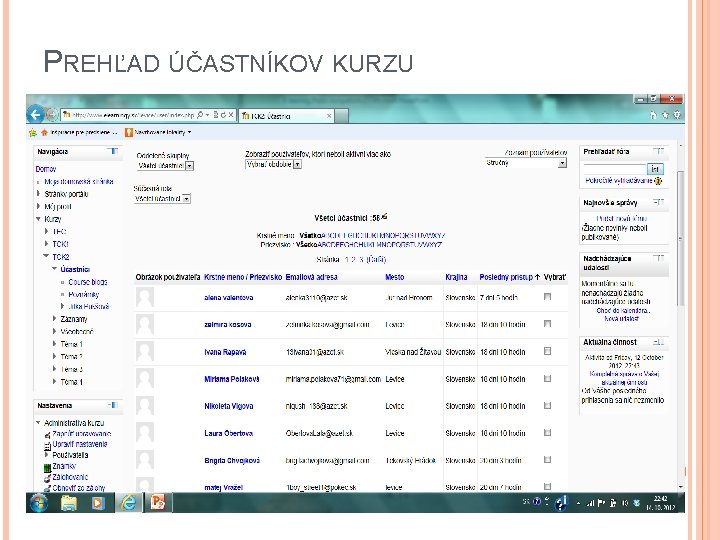720x540 pixels.
Task: Click the refresh icon in address bar
Action: pyautogui.click(x=224, y=115)
